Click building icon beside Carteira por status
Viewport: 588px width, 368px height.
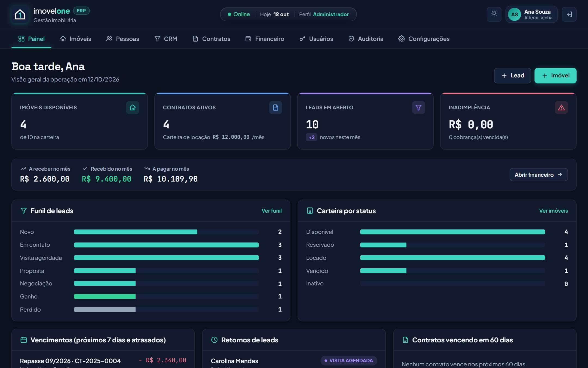[x=310, y=211]
